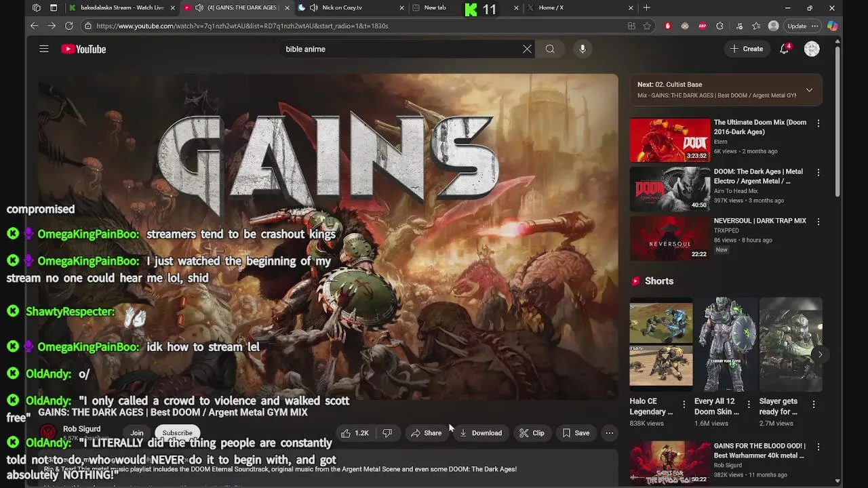Open browser media control icon

(x=738, y=26)
